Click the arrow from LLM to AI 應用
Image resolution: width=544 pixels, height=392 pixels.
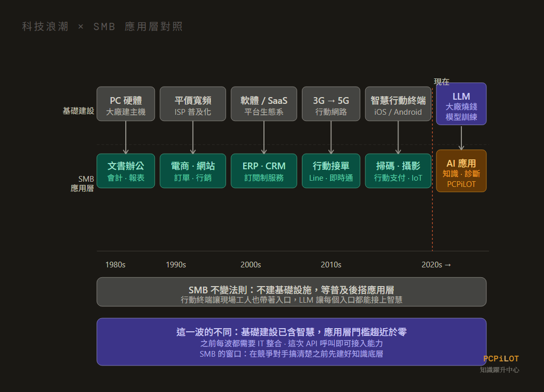pos(461,138)
